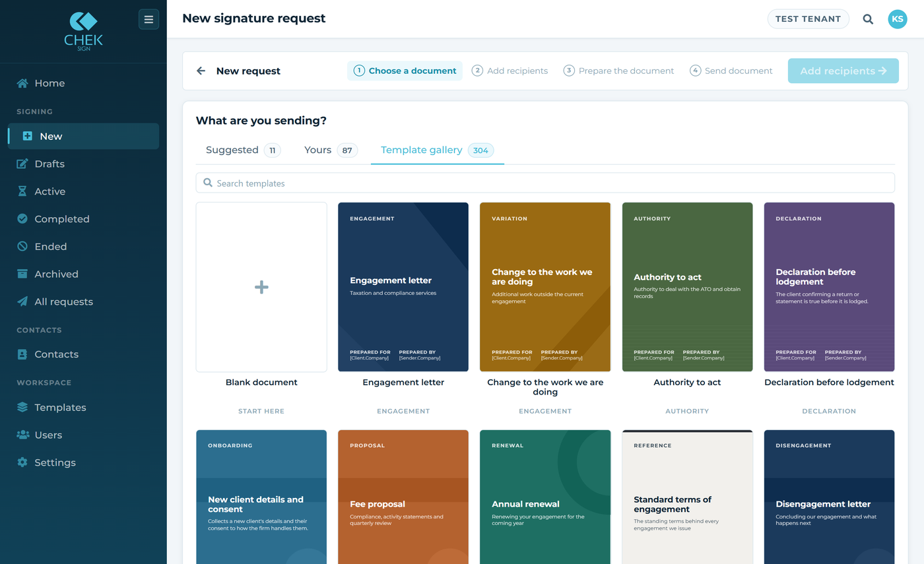The image size is (924, 564).
Task: Go back with the left arrow icon
Action: (201, 71)
